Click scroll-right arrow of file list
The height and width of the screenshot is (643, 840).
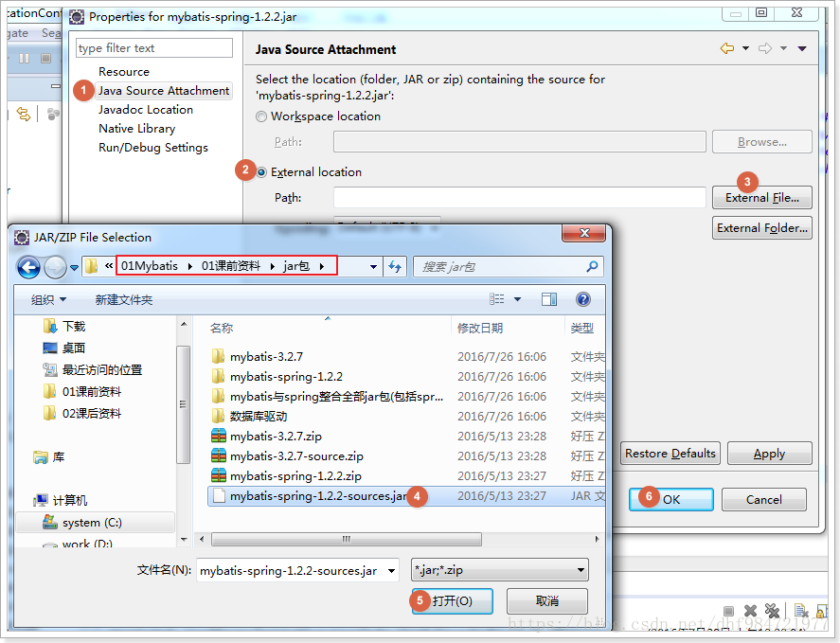(x=598, y=539)
